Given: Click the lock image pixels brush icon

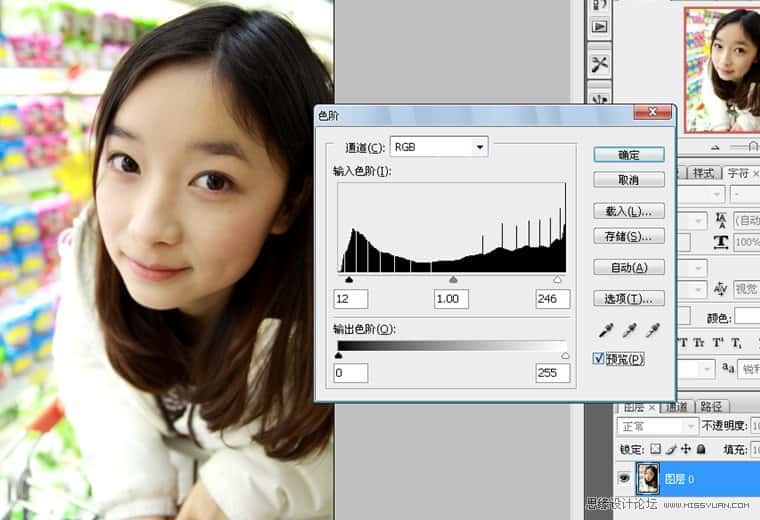Looking at the screenshot, I should (670, 450).
